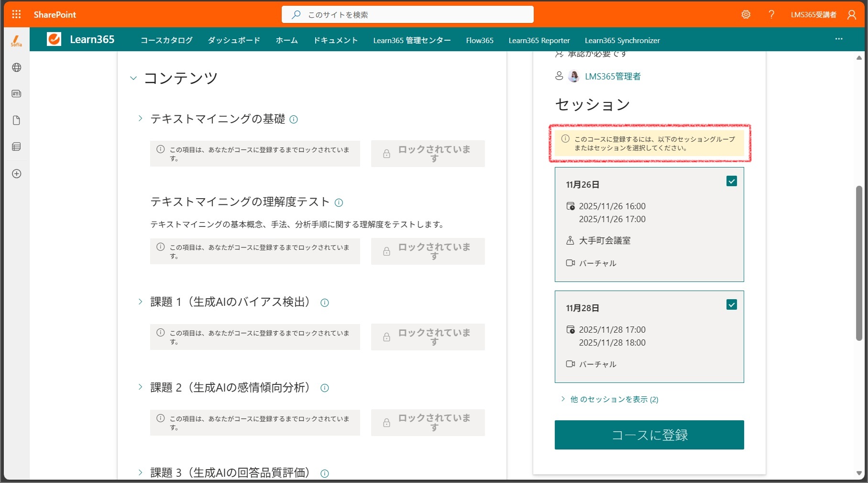
Task: Open the settings gear in the header
Action: click(746, 14)
